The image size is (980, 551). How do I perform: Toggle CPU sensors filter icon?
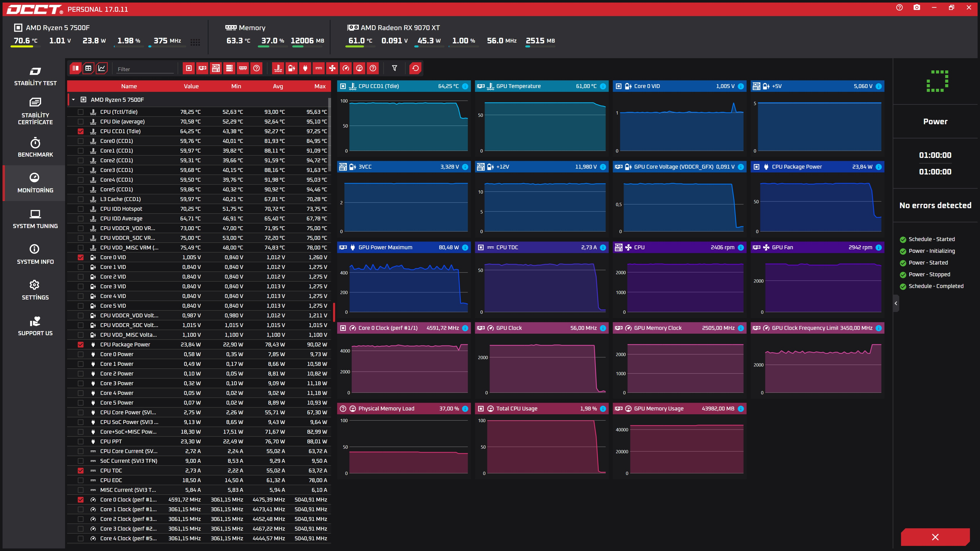[x=189, y=68]
